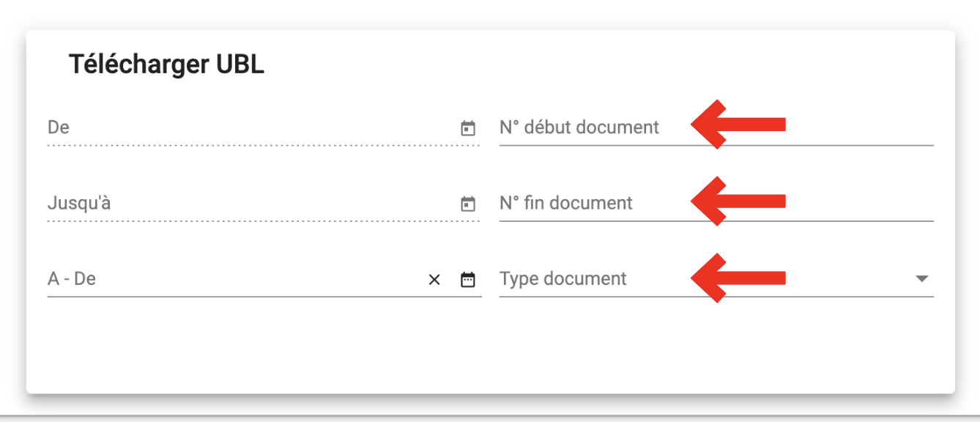Screen dimensions: 980x422
Task: Click red arrow pointing at Type document
Action: coord(738,277)
